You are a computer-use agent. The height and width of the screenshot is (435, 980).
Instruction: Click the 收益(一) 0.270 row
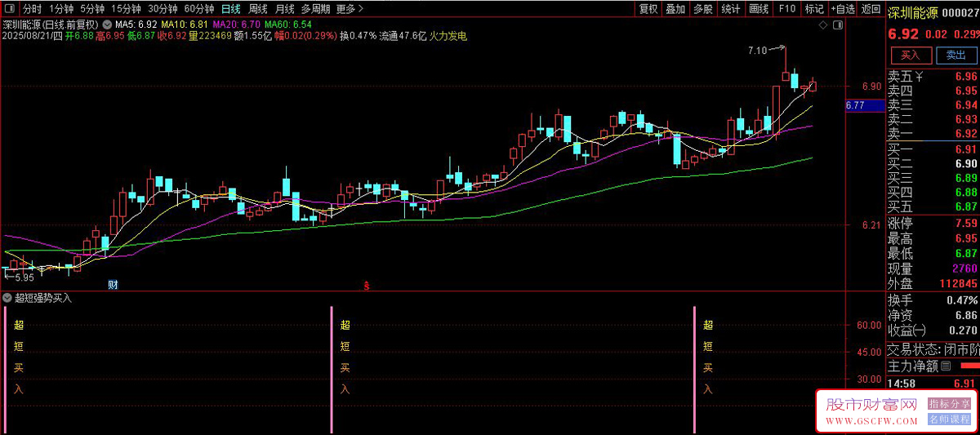pyautogui.click(x=933, y=331)
